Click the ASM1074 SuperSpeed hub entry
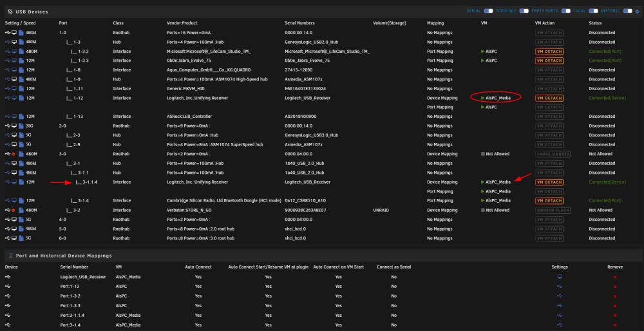 pyautogui.click(x=215, y=144)
